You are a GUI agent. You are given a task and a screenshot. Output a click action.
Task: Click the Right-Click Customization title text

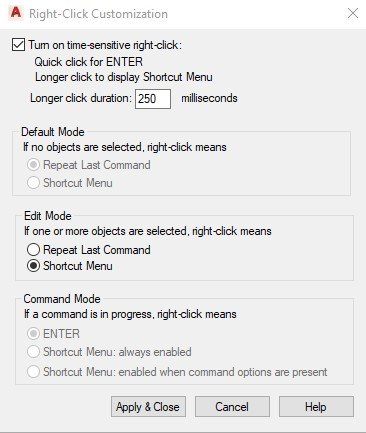98,14
